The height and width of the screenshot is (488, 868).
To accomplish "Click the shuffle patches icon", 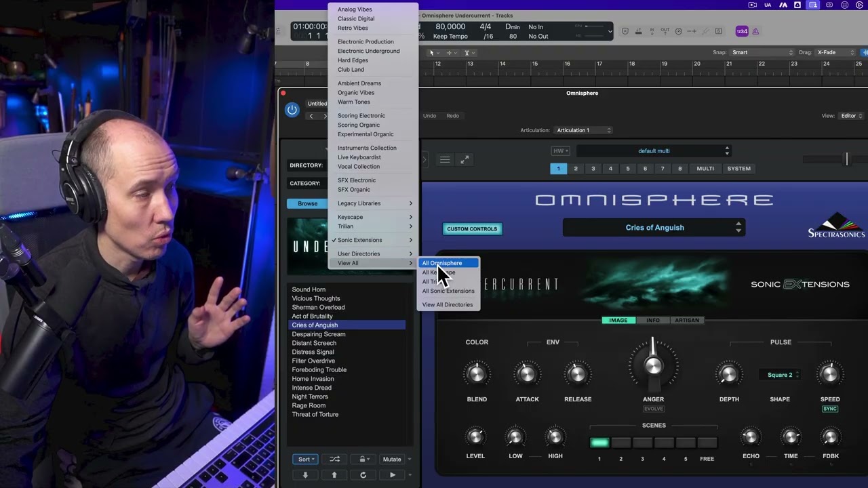I will pos(334,459).
